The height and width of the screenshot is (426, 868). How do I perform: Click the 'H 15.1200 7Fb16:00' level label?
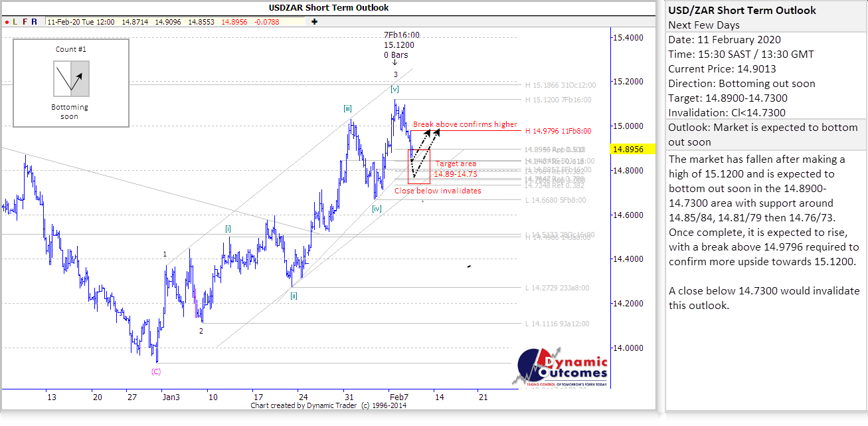click(x=557, y=100)
